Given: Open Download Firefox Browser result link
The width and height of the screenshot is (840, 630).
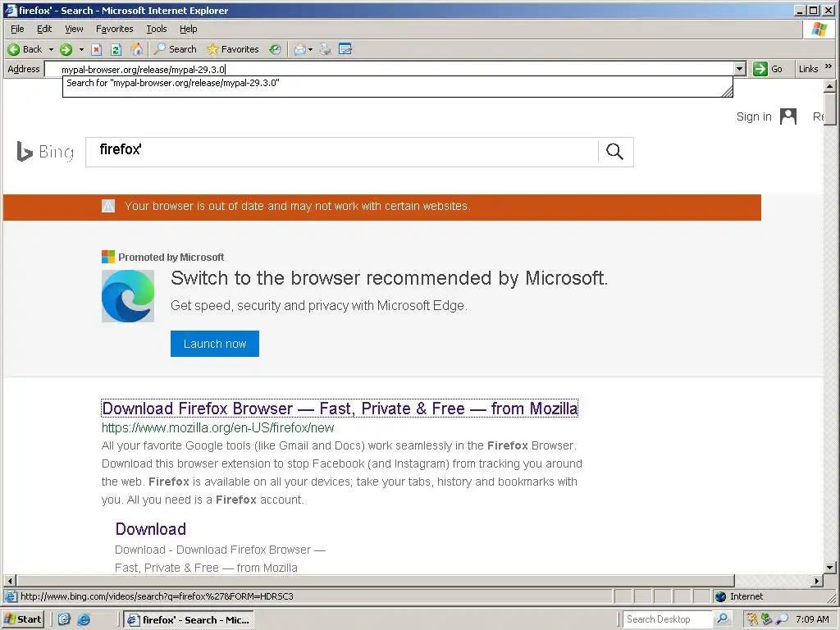Looking at the screenshot, I should 340,409.
